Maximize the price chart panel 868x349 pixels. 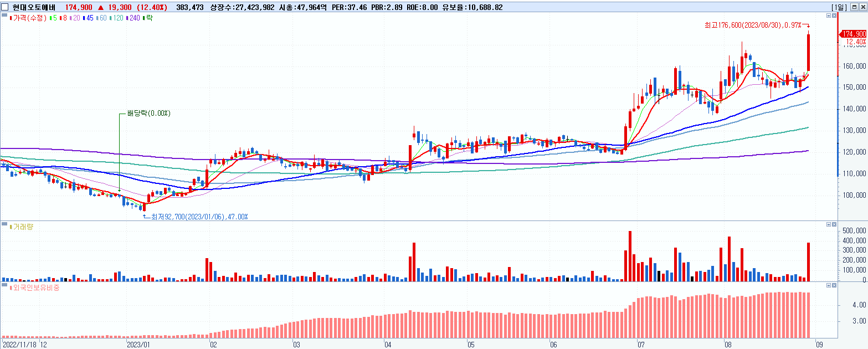[x=828, y=16]
